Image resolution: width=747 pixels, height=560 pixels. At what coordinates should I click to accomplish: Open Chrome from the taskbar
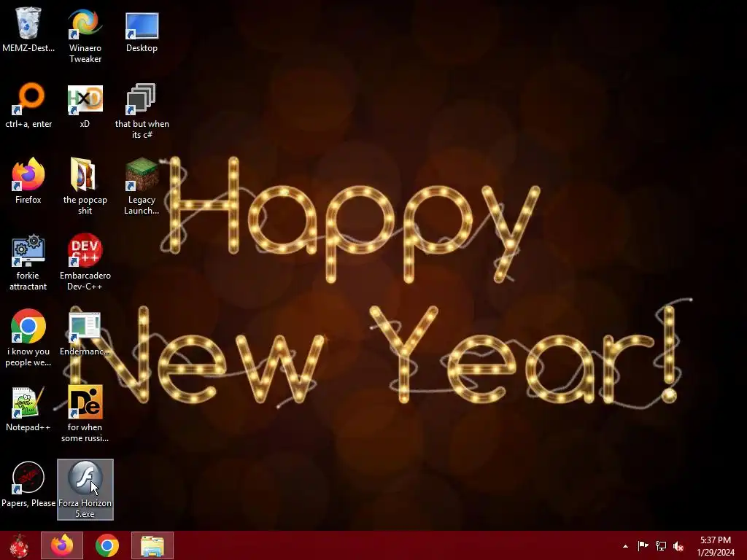pyautogui.click(x=107, y=545)
